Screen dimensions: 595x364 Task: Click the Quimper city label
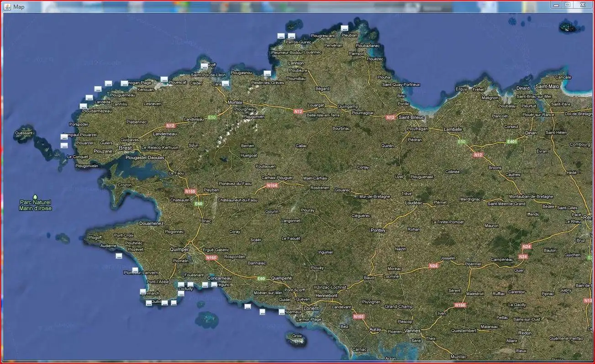(179, 249)
